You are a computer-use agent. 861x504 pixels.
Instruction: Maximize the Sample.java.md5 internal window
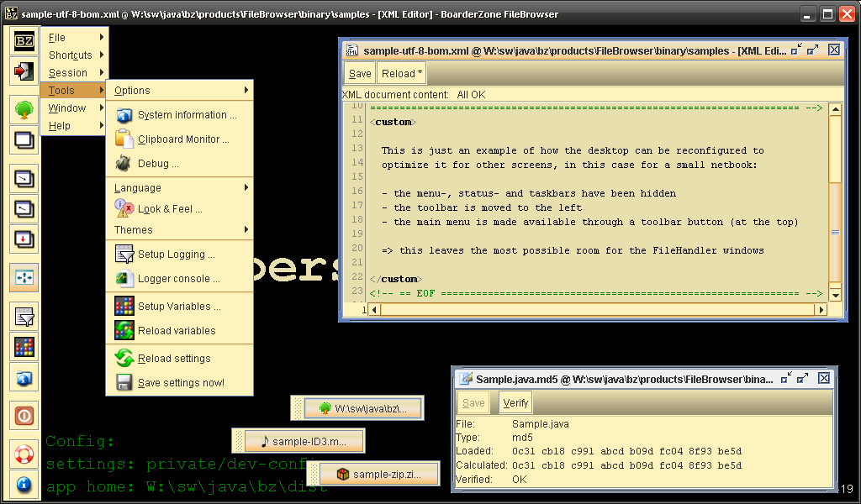803,378
